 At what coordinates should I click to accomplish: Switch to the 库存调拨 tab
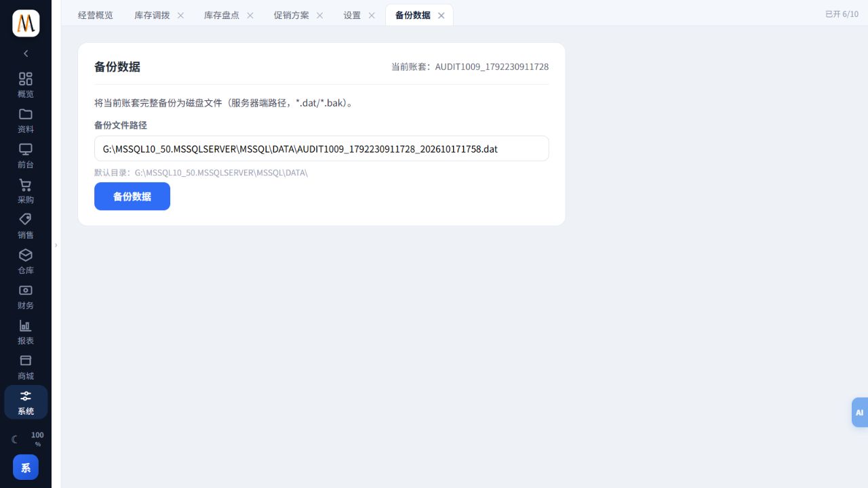[x=152, y=15]
